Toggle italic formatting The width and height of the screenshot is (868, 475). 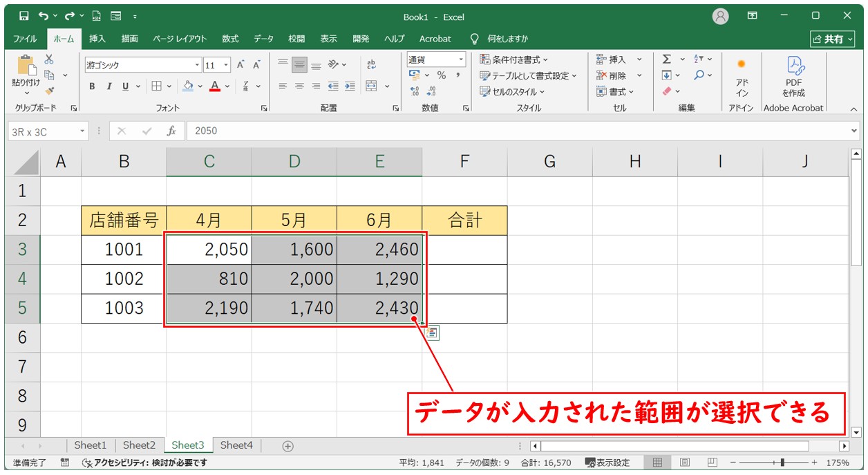(108, 86)
